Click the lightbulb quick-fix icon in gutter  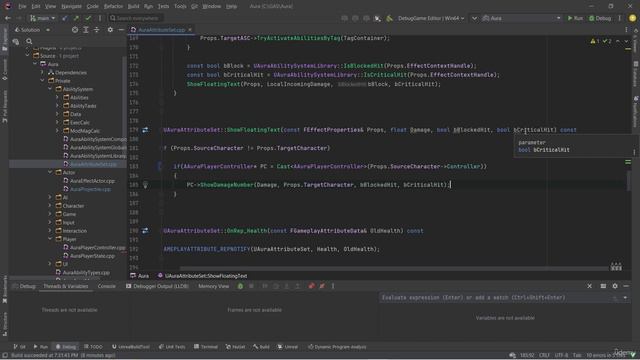coord(145,184)
